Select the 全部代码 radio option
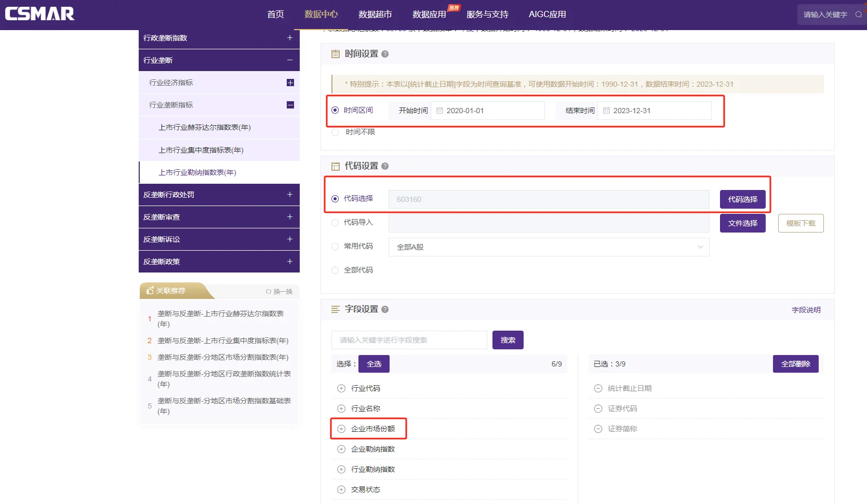 pyautogui.click(x=335, y=270)
